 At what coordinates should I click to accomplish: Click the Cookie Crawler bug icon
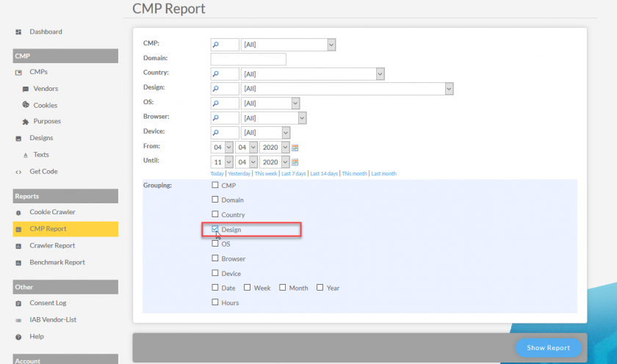18,213
